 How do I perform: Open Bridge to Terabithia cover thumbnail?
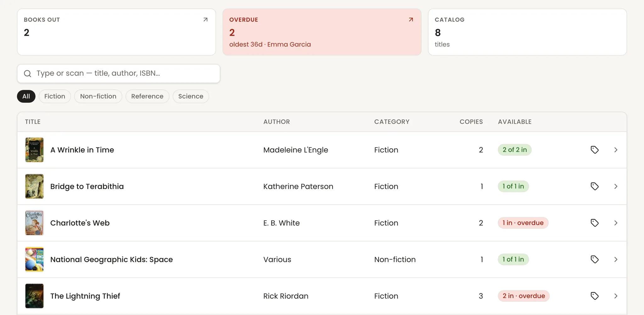[x=34, y=186]
